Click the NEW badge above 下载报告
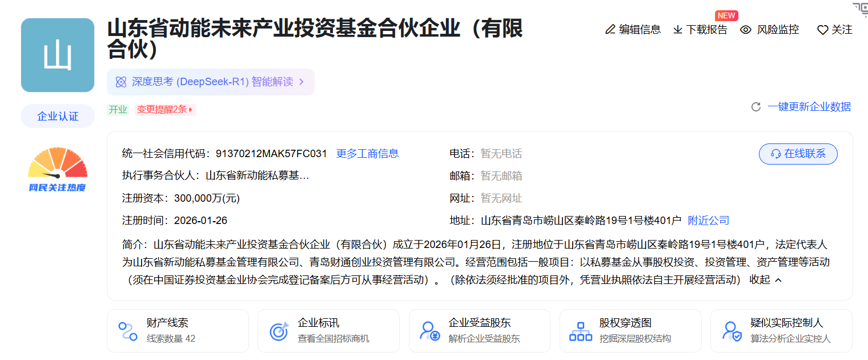This screenshot has height=360, width=868. [x=726, y=15]
